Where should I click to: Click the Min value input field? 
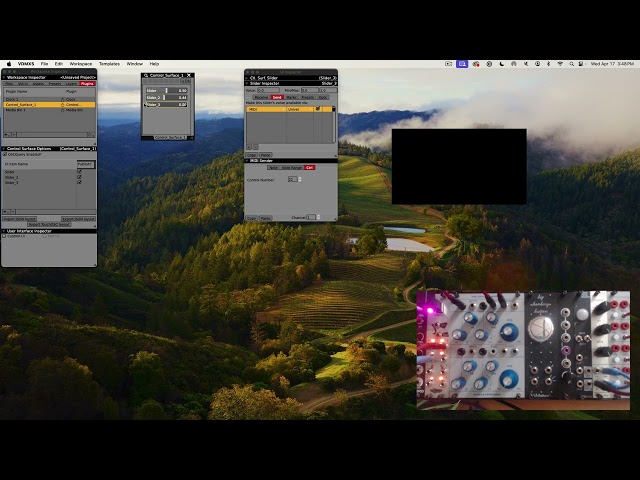pos(310,90)
